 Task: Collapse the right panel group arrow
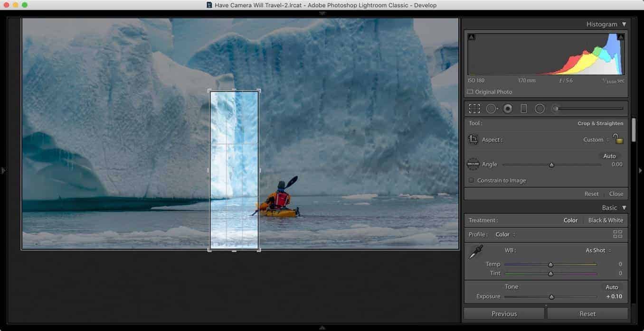pos(640,170)
